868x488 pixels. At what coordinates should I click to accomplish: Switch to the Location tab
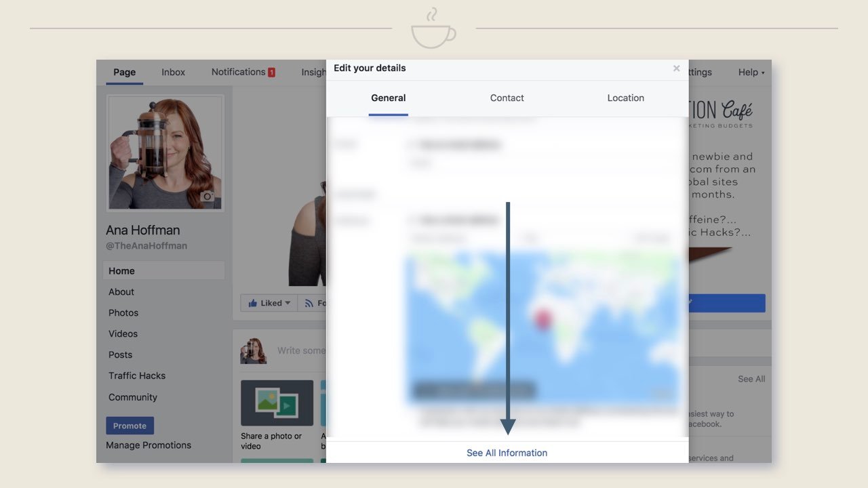(x=625, y=98)
